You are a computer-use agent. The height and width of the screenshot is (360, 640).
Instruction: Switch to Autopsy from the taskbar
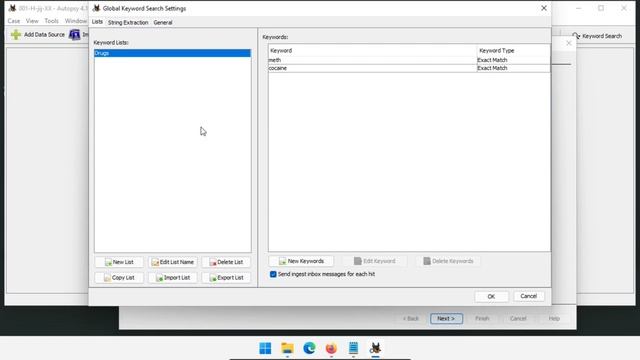(x=376, y=348)
